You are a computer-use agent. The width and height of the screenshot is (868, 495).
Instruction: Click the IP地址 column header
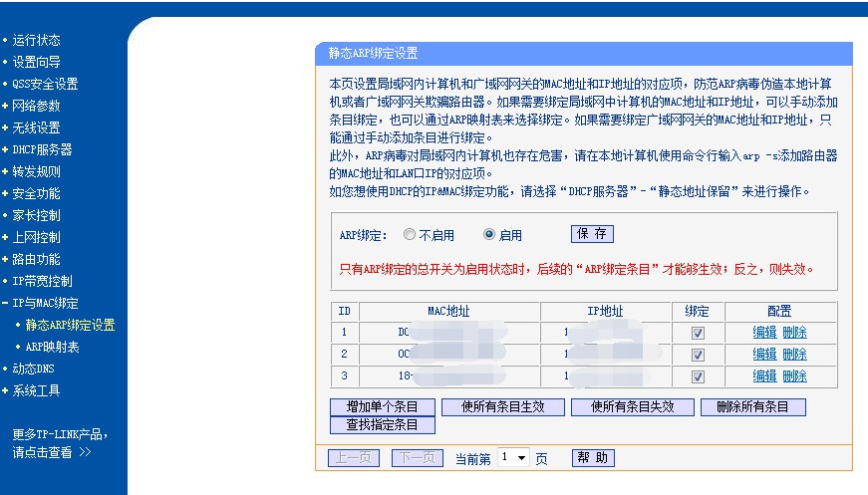click(x=605, y=312)
